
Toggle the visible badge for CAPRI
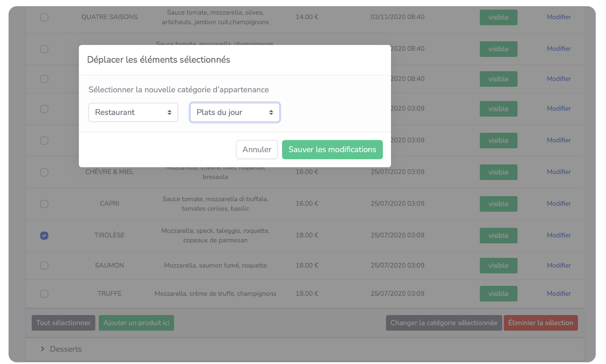click(498, 204)
